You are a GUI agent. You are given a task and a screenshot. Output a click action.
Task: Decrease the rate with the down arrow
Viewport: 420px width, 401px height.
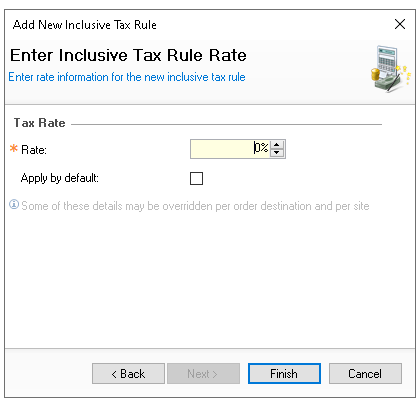(277, 153)
